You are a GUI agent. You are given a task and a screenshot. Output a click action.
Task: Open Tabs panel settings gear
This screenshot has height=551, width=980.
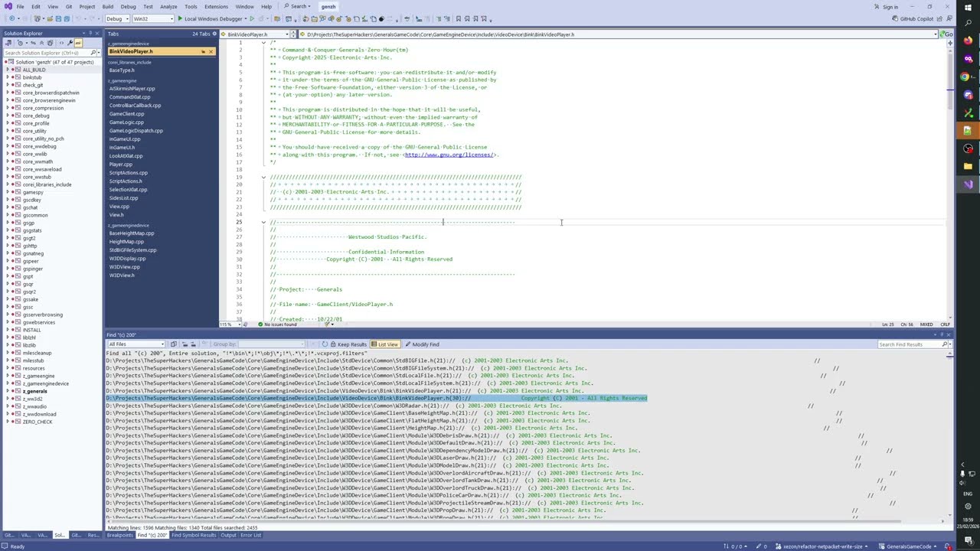(214, 34)
